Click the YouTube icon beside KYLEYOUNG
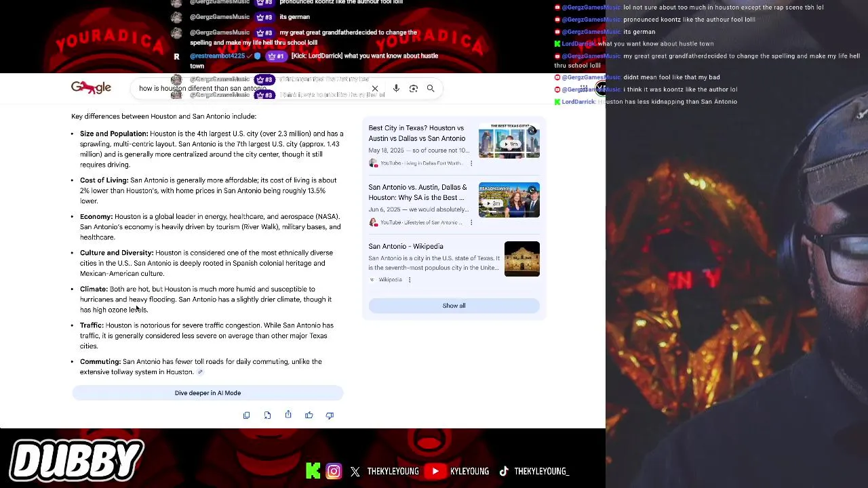Screen dimensions: 868x488 click(x=435, y=471)
